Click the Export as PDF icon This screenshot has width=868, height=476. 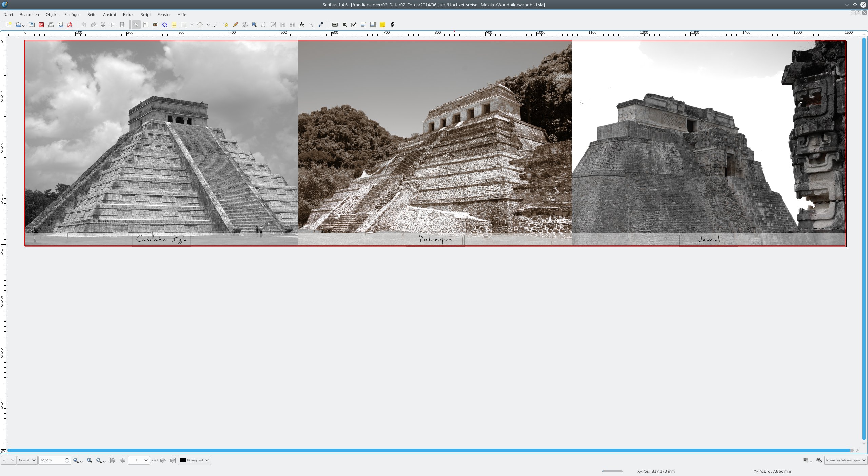tap(70, 25)
